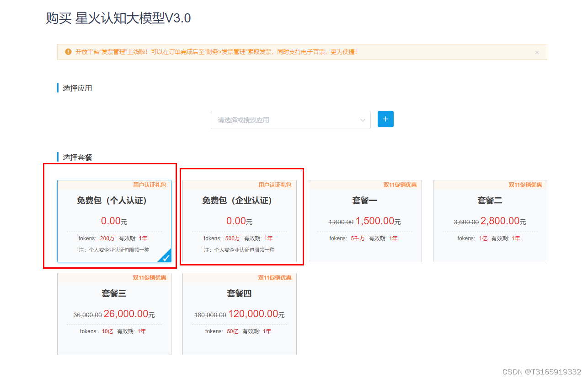Viewport: 588px width, 379px height.
Task: Click the 发票管理 notice banner text
Action: coord(216,52)
